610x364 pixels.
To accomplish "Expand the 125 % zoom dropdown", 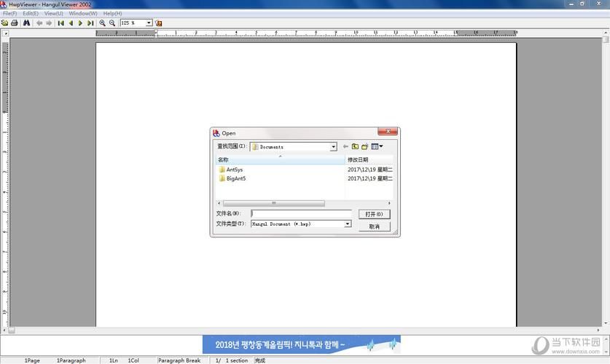I will tap(149, 23).
